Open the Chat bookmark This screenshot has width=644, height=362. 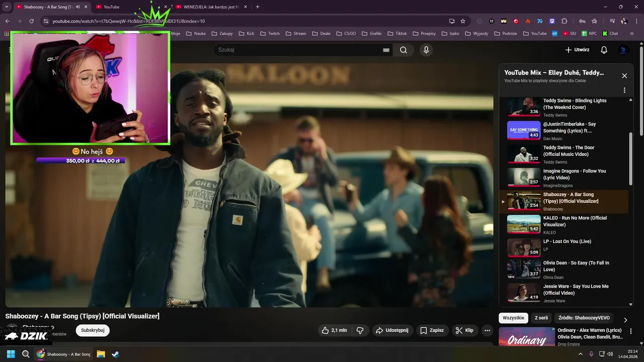point(610,34)
